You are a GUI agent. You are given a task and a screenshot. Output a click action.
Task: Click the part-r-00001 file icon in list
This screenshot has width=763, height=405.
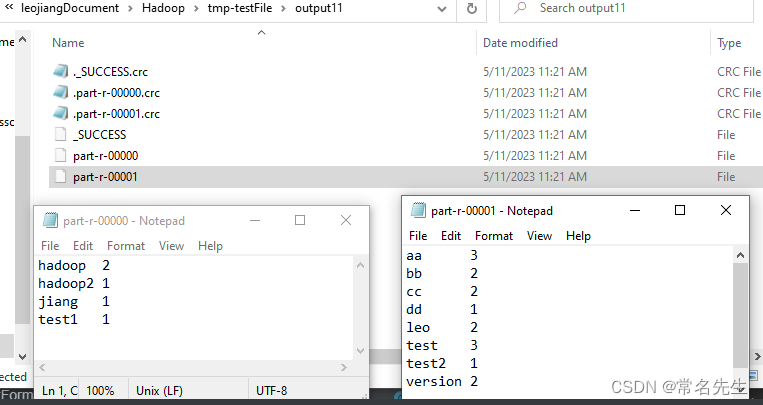60,177
